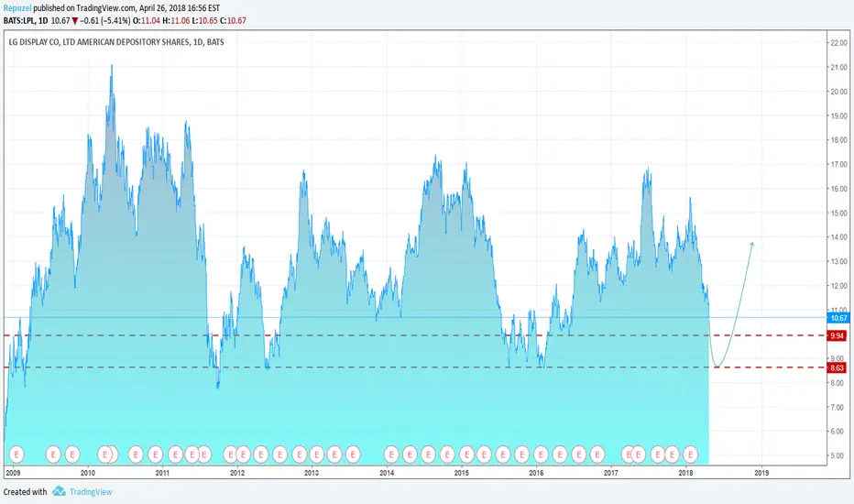854x504 pixels.
Task: Click the 2009 label on time axis
Action: [x=13, y=473]
